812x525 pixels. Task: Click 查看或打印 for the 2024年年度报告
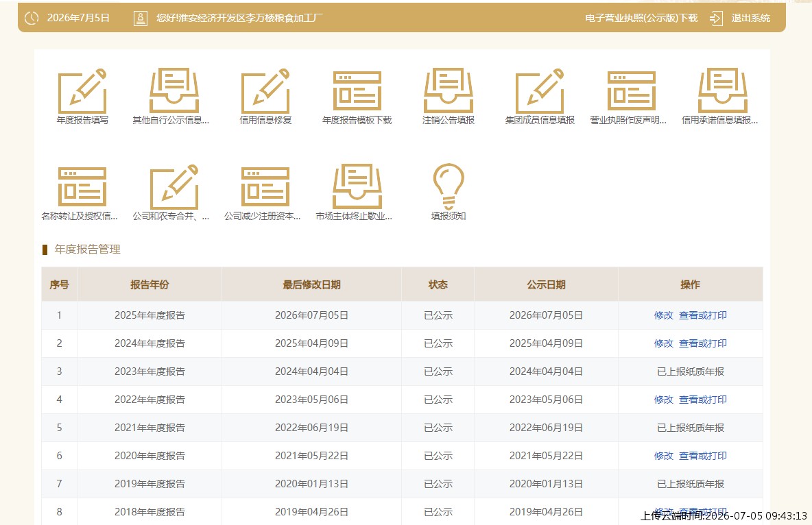tap(703, 343)
